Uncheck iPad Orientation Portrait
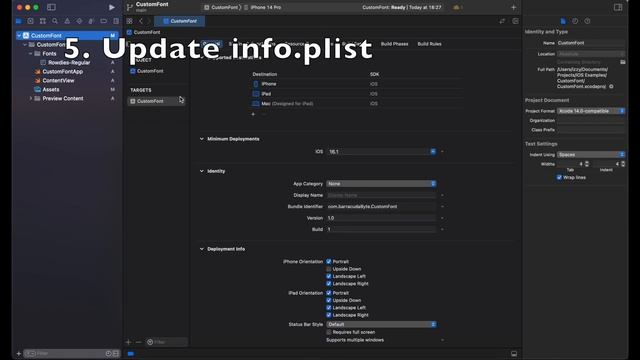The height and width of the screenshot is (360, 640). (329, 293)
